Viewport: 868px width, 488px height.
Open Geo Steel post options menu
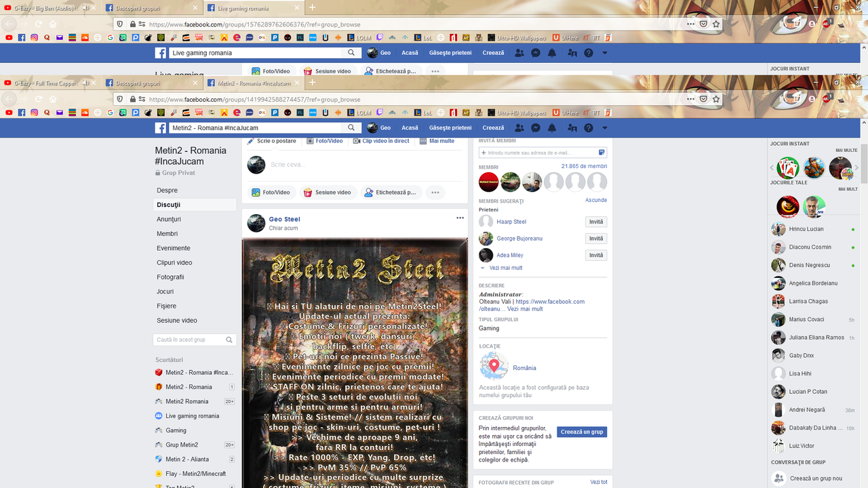coord(460,218)
